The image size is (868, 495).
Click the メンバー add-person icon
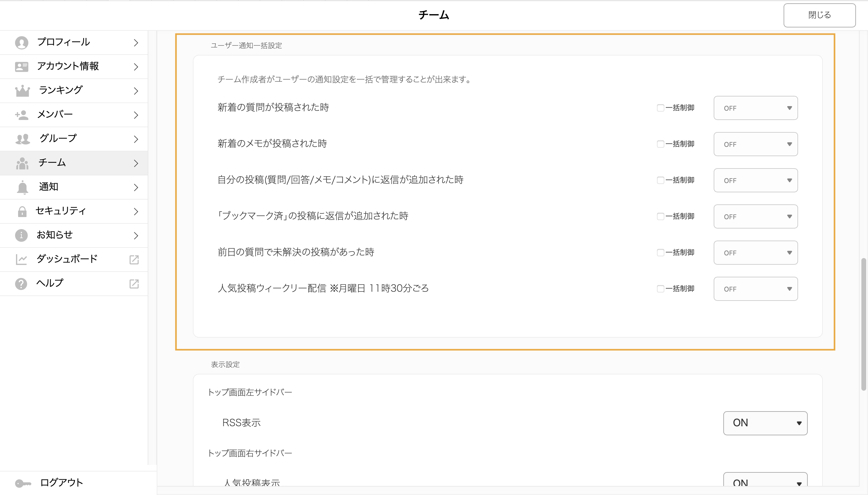22,115
